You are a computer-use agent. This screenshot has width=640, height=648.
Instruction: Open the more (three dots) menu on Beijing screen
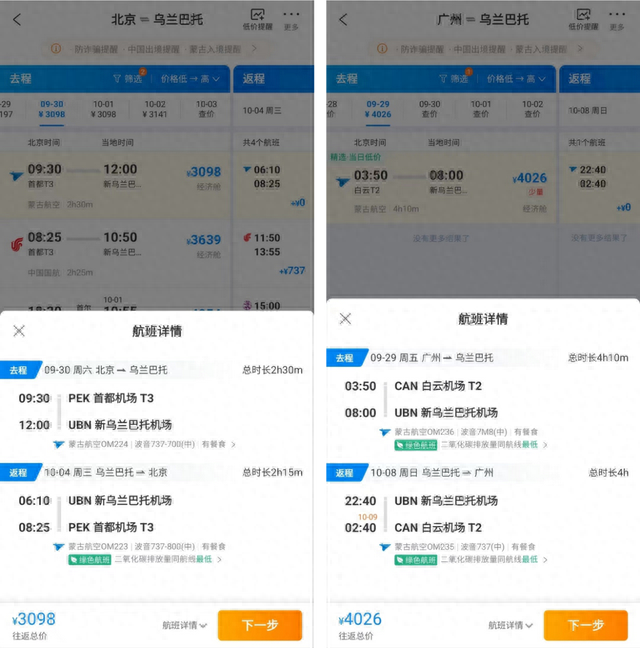pyautogui.click(x=291, y=20)
